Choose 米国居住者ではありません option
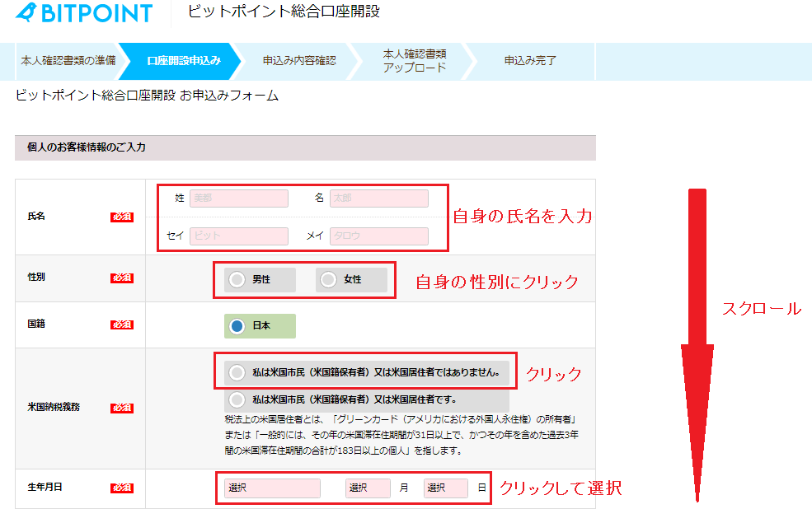 pyautogui.click(x=237, y=372)
